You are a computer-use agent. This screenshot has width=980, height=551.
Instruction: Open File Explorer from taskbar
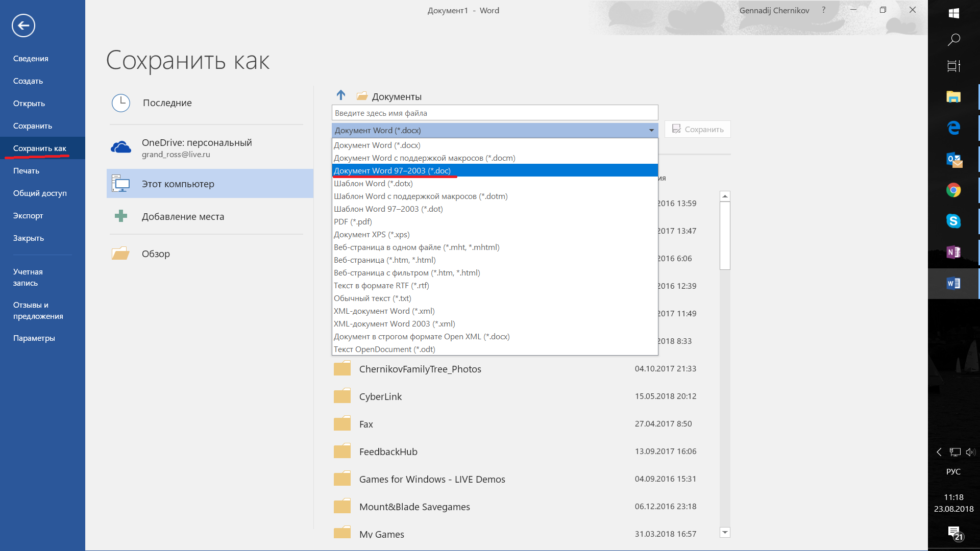click(953, 96)
